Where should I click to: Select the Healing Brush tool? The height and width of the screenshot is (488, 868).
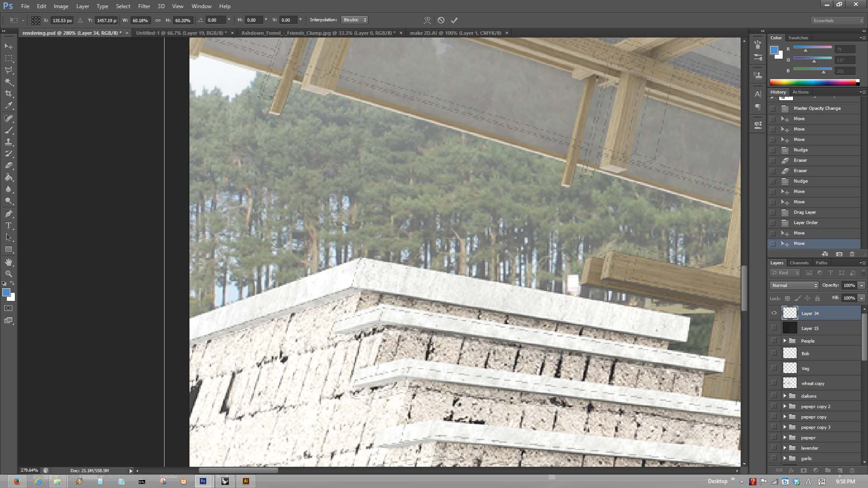[x=9, y=118]
